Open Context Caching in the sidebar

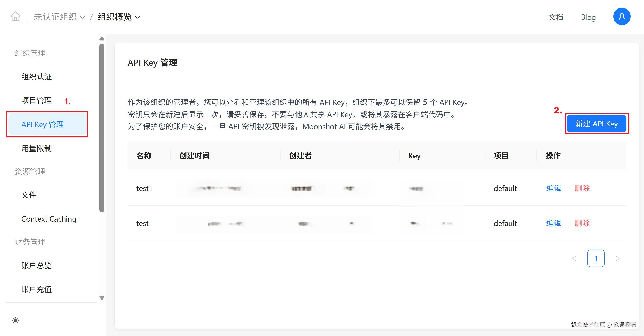click(49, 219)
